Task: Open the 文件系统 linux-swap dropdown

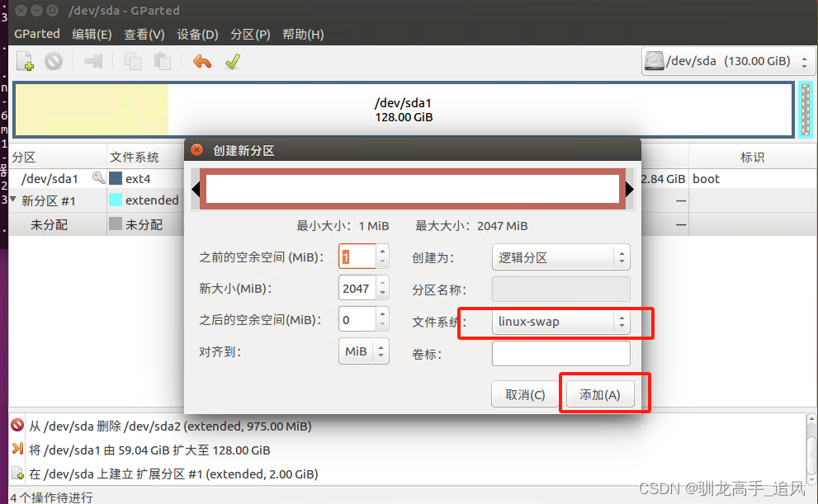Action: 560,322
